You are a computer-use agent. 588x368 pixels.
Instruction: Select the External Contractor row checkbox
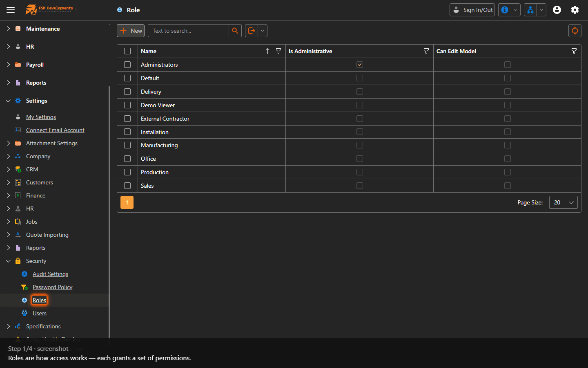click(x=127, y=119)
